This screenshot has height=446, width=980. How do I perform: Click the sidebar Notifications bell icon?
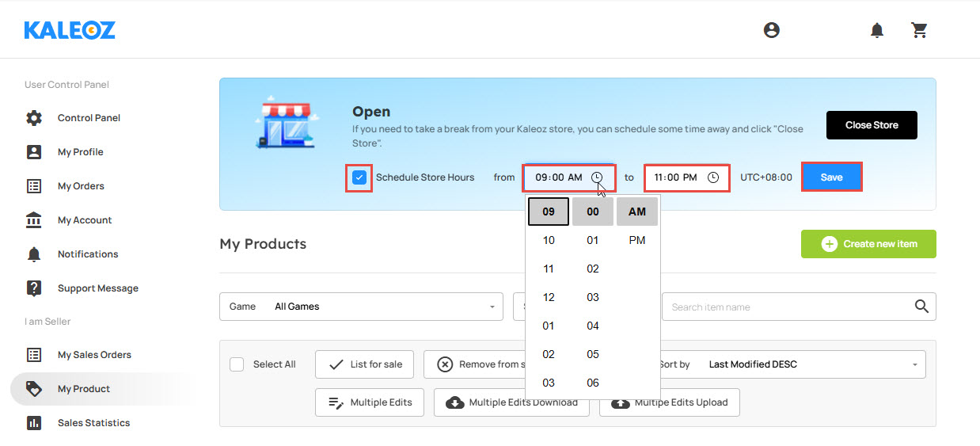click(x=34, y=254)
